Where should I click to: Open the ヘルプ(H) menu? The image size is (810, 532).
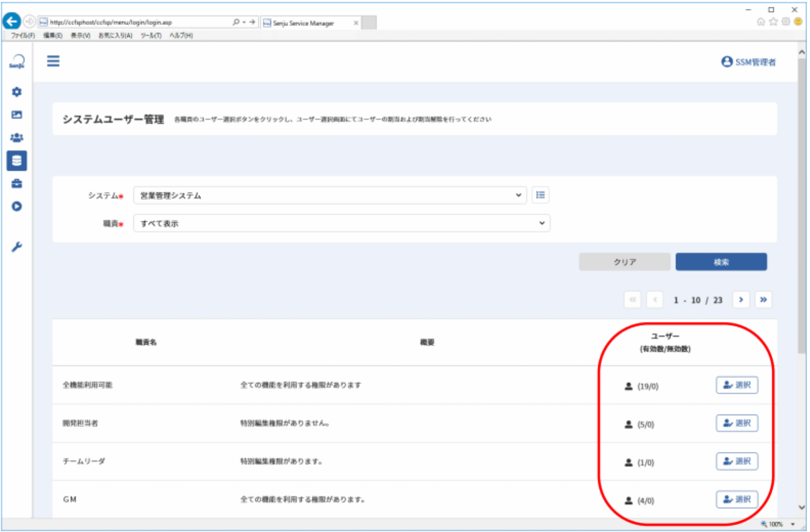pos(181,35)
